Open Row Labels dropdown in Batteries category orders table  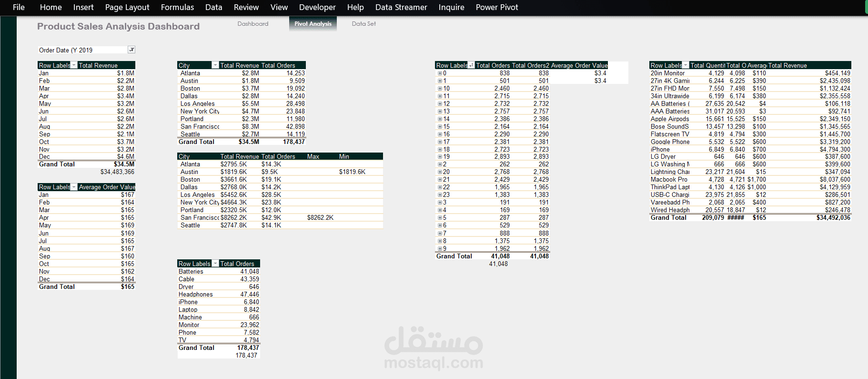[x=215, y=264]
